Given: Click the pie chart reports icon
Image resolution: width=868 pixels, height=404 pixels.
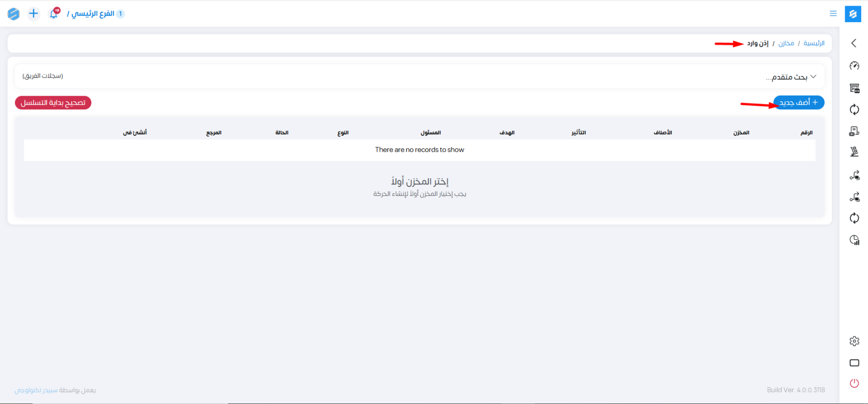Looking at the screenshot, I should coord(854,240).
